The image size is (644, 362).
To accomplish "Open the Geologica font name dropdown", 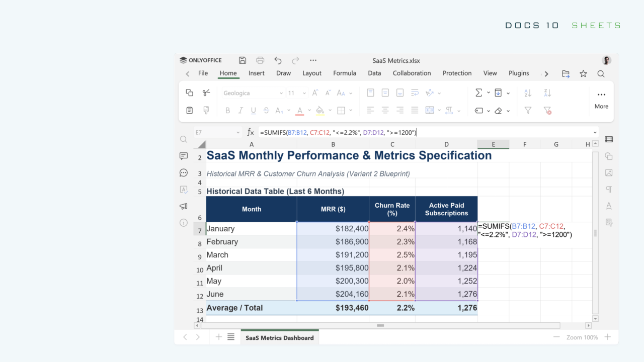I will pyautogui.click(x=281, y=94).
